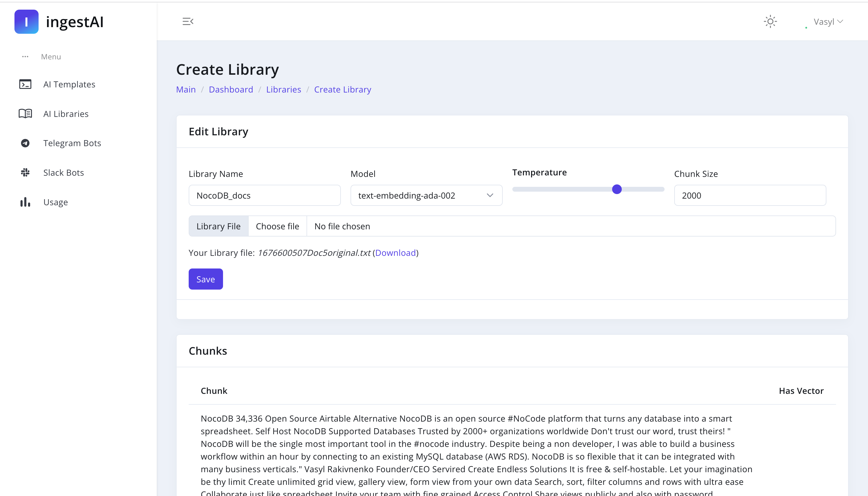Click the AI Libraries book icon
The width and height of the screenshot is (868, 496).
tap(25, 113)
